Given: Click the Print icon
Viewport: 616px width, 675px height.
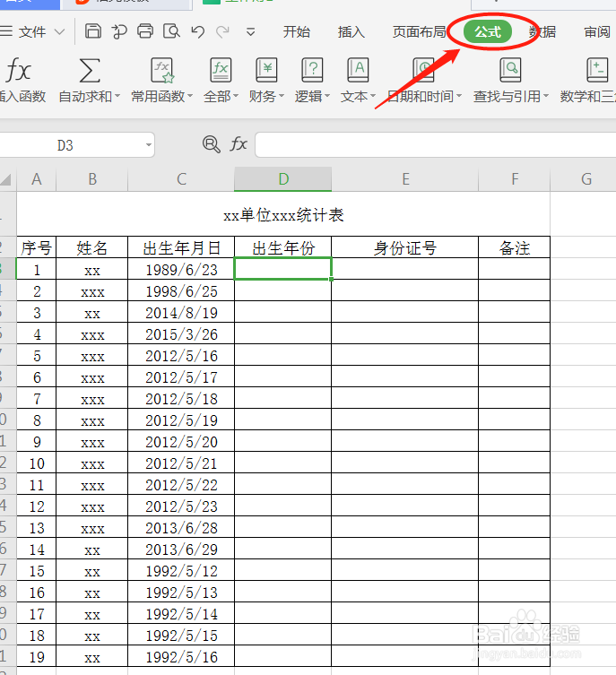Looking at the screenshot, I should point(145,31).
